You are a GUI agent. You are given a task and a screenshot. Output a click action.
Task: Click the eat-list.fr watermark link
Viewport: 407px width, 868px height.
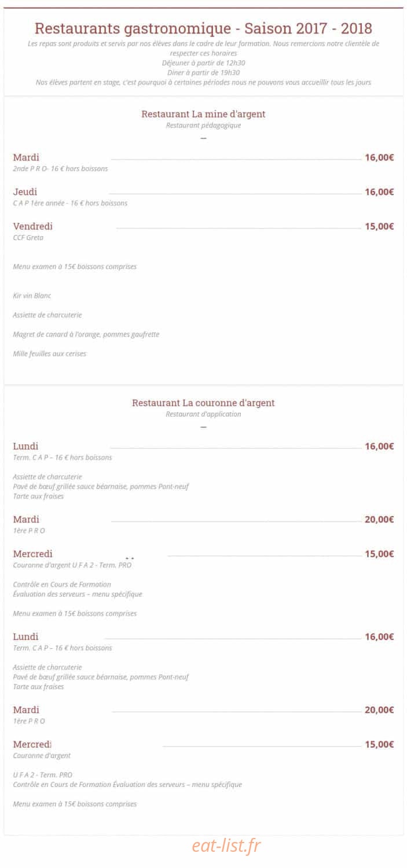pos(226,845)
